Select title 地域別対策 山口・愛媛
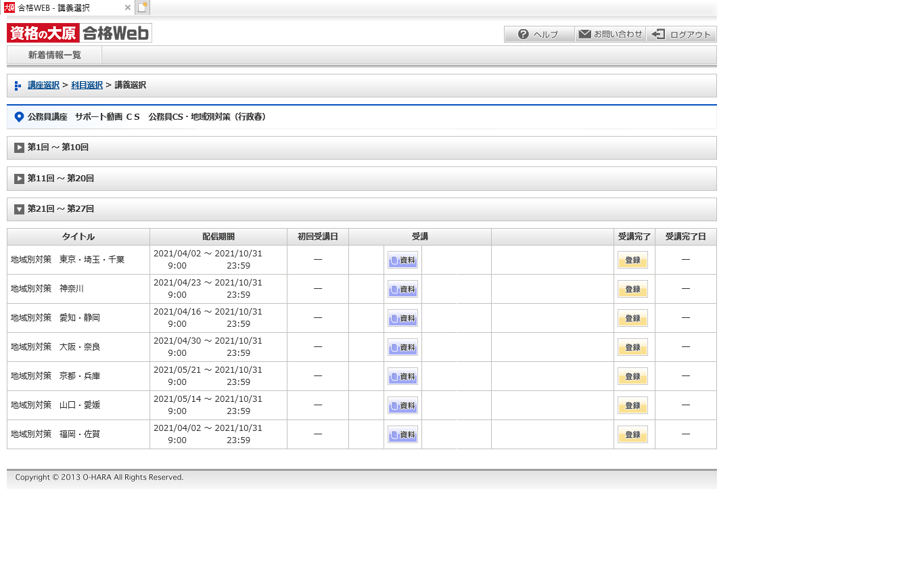Viewport: 924px width, 571px height. (55, 405)
